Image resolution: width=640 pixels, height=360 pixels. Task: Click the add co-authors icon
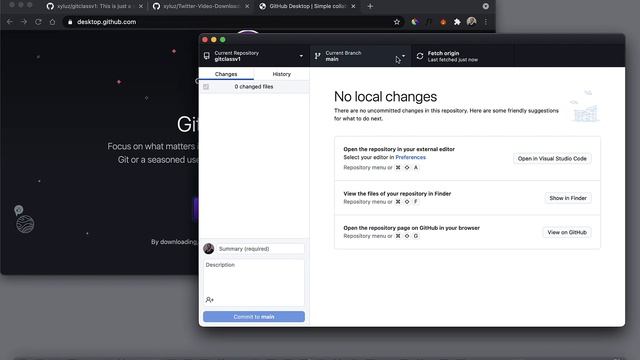[x=210, y=300]
